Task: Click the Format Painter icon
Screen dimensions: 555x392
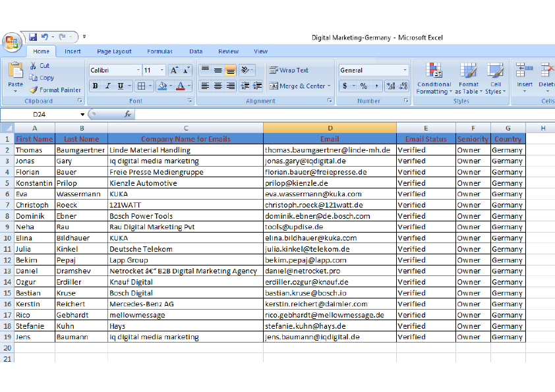Action: coord(34,88)
